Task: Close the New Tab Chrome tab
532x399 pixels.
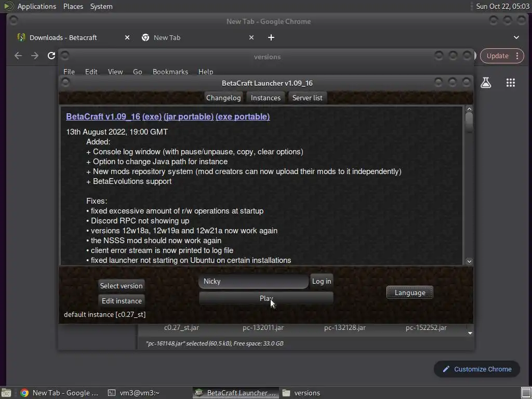Action: click(x=251, y=37)
